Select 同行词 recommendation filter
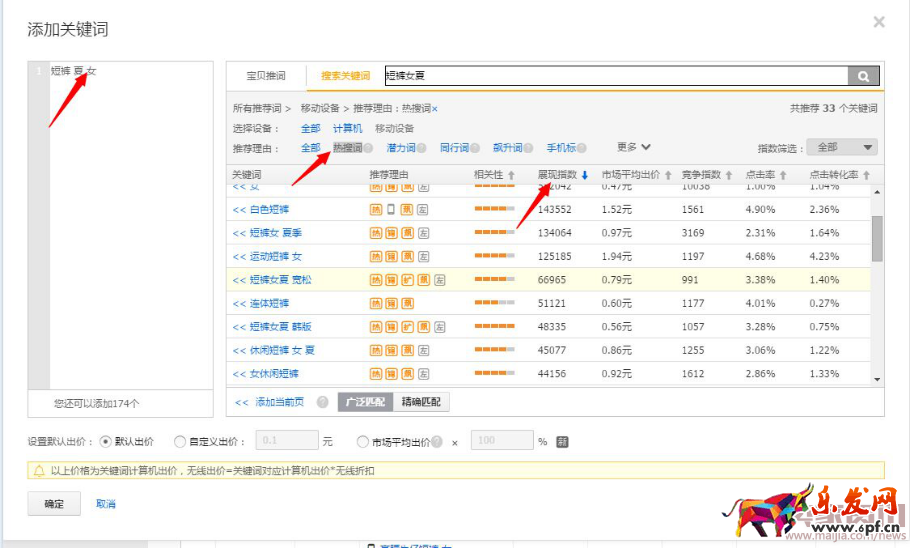 pos(454,148)
